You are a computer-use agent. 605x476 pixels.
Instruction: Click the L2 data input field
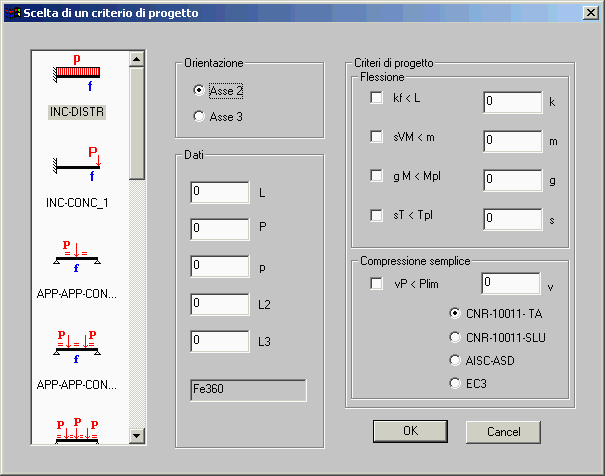tap(219, 303)
